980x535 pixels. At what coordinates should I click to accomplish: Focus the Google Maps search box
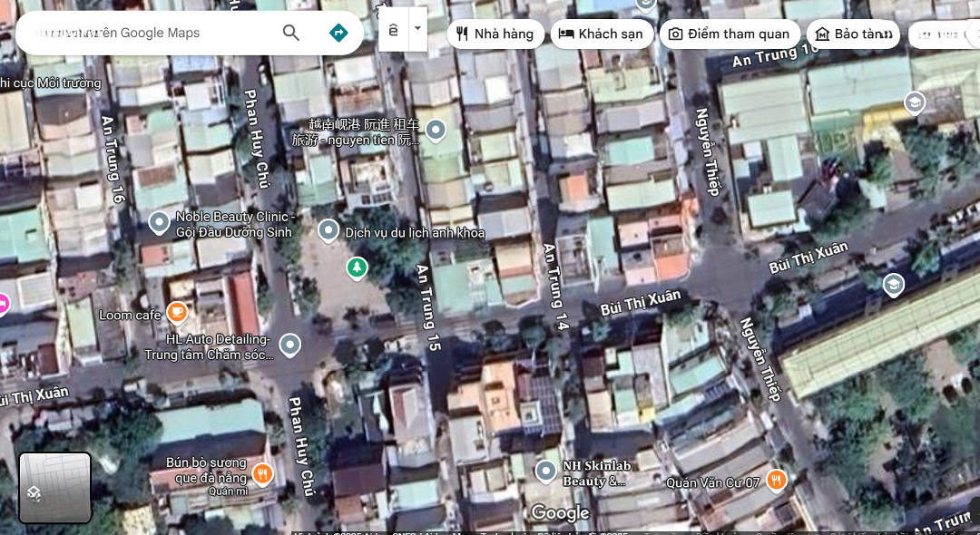(145, 34)
